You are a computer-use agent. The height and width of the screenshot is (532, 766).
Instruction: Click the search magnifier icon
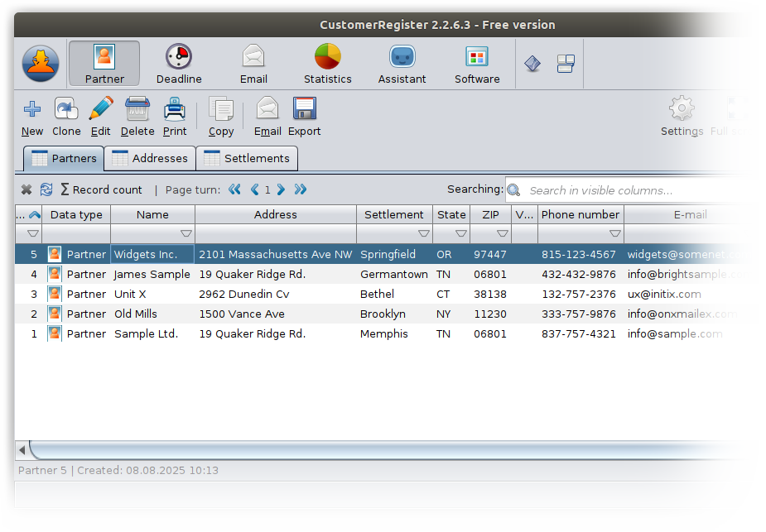click(513, 189)
